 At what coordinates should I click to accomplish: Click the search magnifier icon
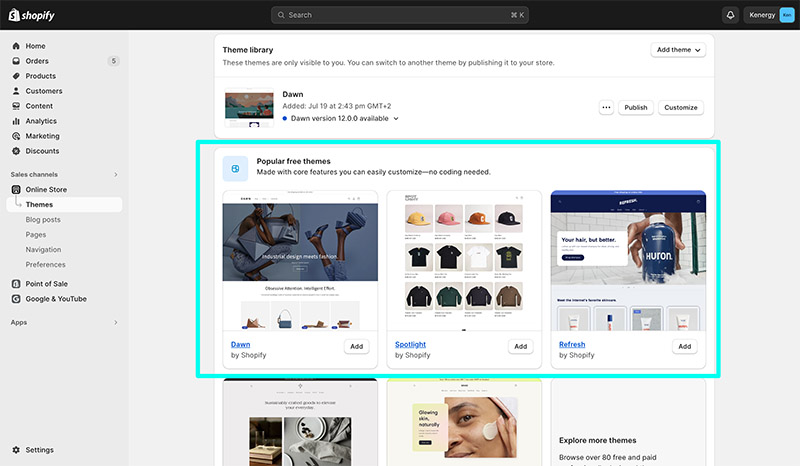coord(281,15)
